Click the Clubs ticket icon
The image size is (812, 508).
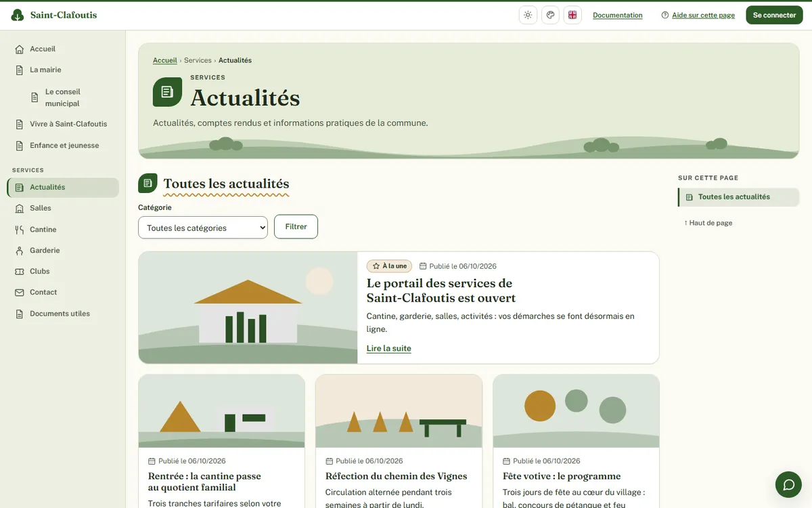tap(20, 272)
